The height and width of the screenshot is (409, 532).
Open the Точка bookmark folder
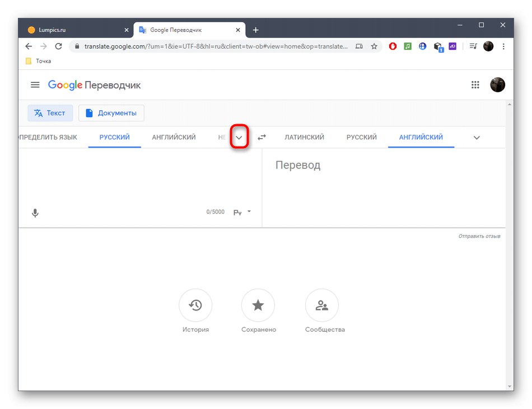(x=38, y=61)
